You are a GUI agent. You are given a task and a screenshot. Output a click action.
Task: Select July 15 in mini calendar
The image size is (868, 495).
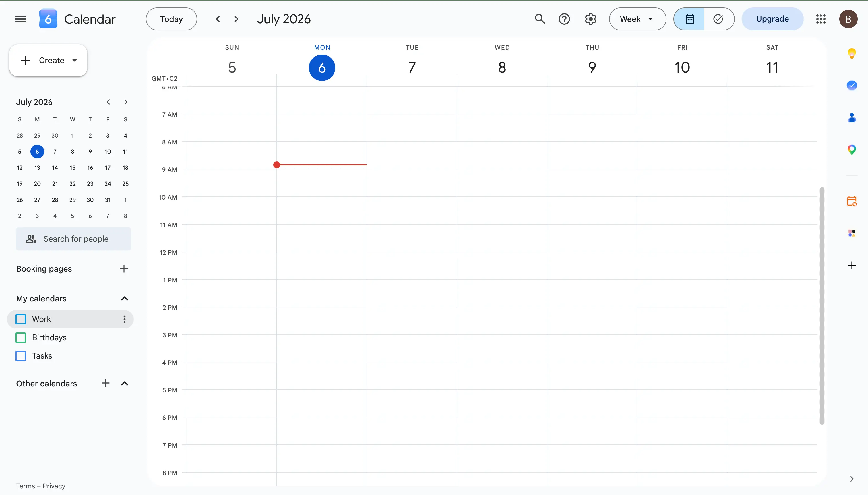(72, 168)
